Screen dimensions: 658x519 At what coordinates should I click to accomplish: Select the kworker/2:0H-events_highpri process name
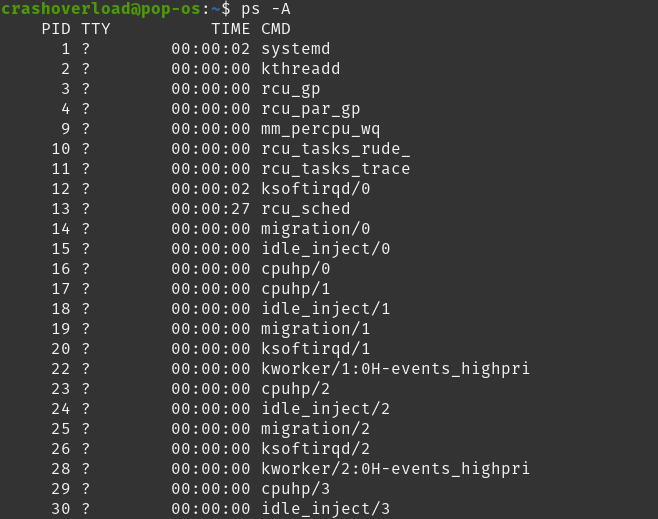tap(395, 469)
